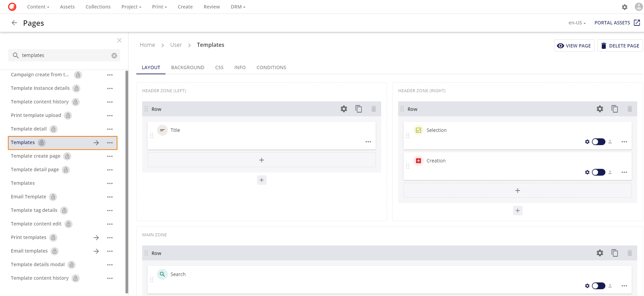Expand Print templates child pages arrow
Screen dimensions: 644x296
(x=96, y=238)
